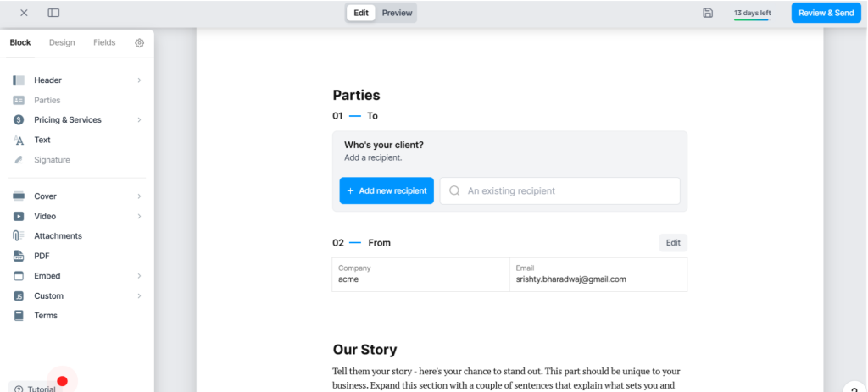Click the 02 From section label
The image size is (868, 392).
(x=361, y=243)
